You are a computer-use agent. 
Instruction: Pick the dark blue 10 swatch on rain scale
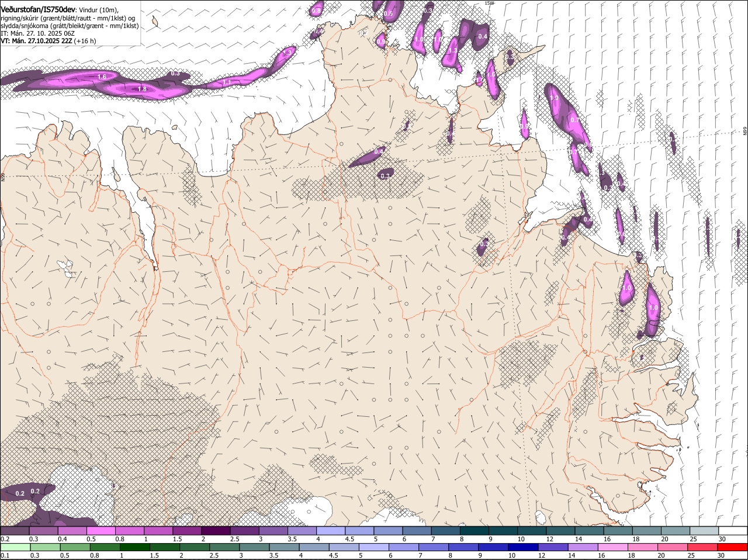pyautogui.click(x=523, y=547)
